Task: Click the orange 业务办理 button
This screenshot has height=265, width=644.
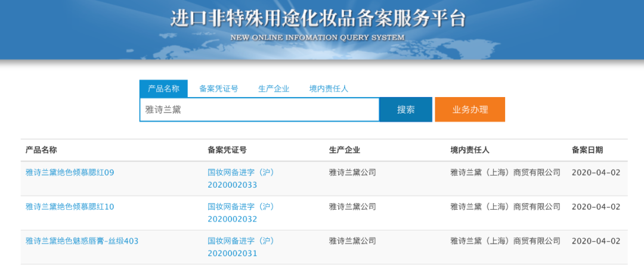Action: coord(470,110)
